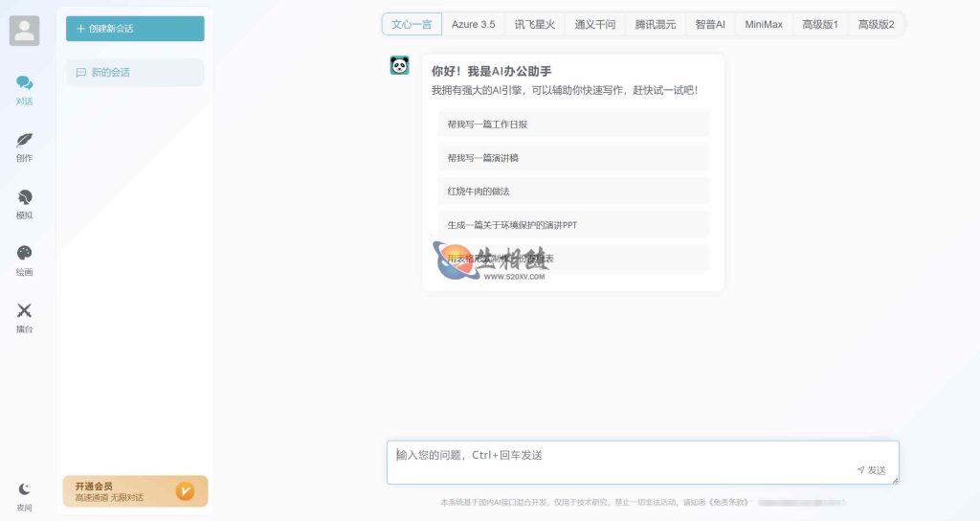Click the user avatar icon

click(24, 31)
